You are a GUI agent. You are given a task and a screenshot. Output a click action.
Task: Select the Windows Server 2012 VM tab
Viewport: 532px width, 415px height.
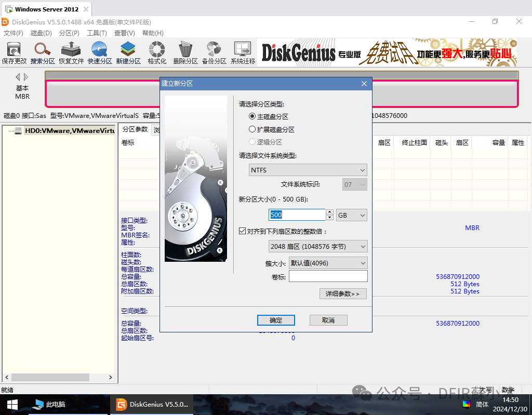point(46,9)
